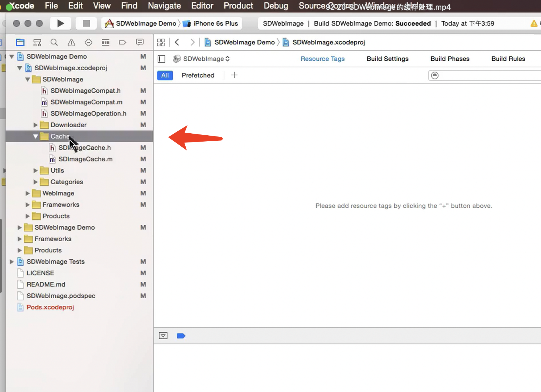Select the LICENSE file
The width and height of the screenshot is (541, 392).
click(40, 273)
